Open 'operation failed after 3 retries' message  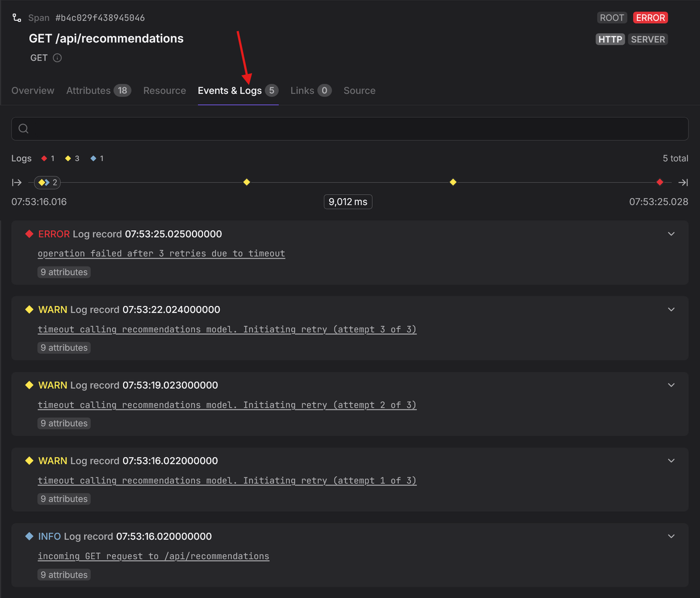tap(162, 254)
